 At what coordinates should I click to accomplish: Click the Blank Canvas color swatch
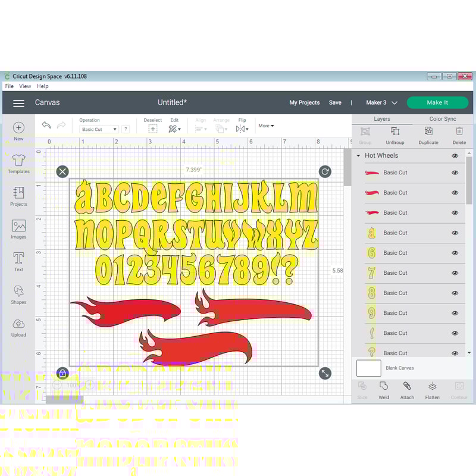click(x=368, y=368)
